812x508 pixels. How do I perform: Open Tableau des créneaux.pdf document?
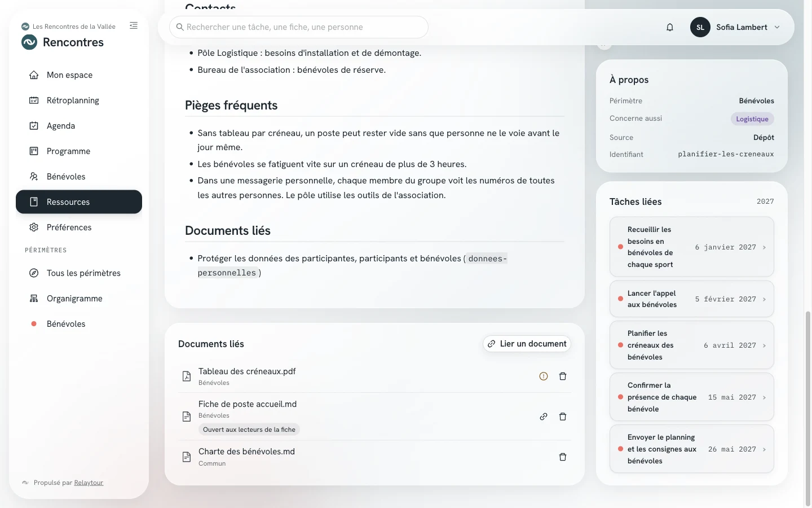click(x=247, y=371)
